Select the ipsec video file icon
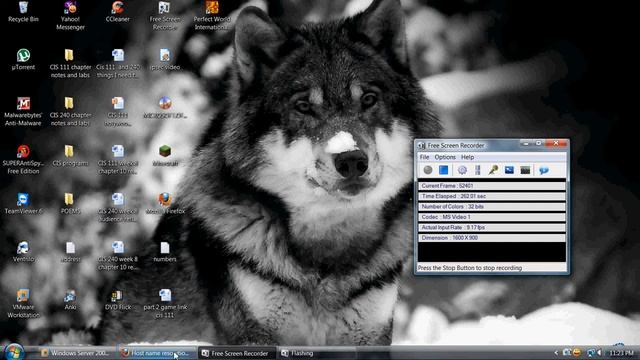The image size is (640, 360). click(x=165, y=60)
